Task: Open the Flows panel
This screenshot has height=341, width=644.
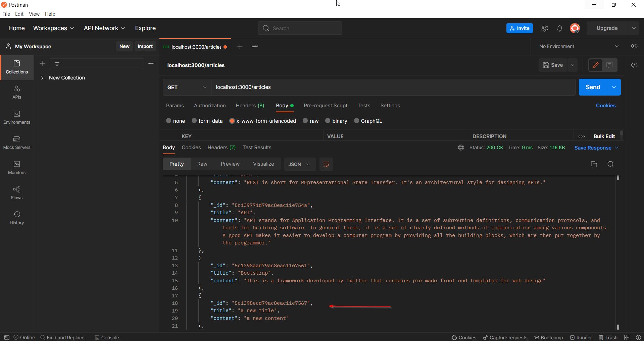Action: click(x=16, y=193)
